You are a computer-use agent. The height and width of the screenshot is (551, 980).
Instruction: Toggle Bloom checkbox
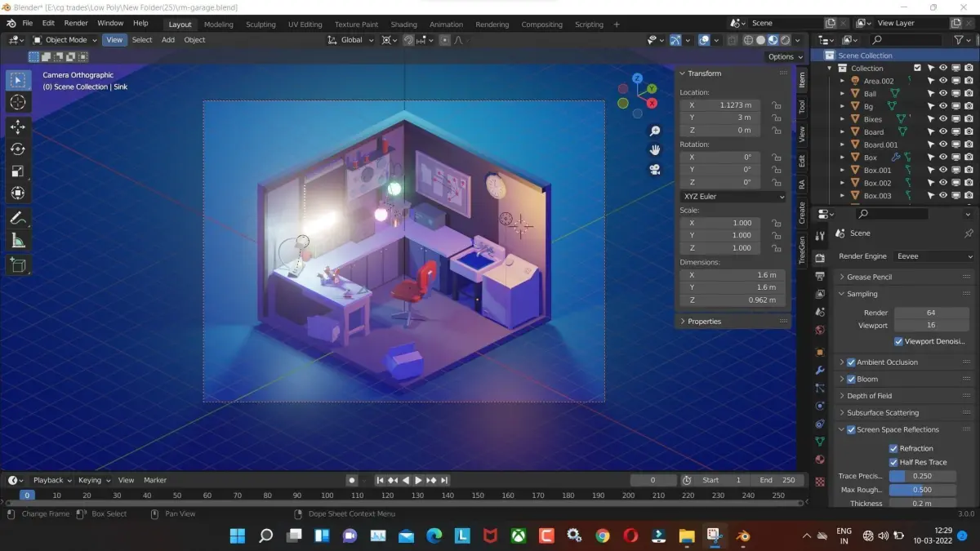(x=851, y=379)
